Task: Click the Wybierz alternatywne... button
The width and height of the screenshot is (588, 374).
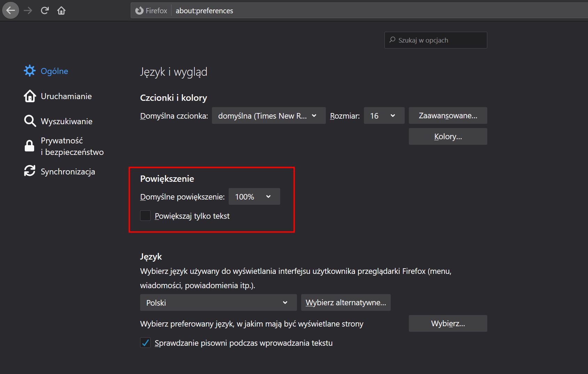Action: (346, 302)
